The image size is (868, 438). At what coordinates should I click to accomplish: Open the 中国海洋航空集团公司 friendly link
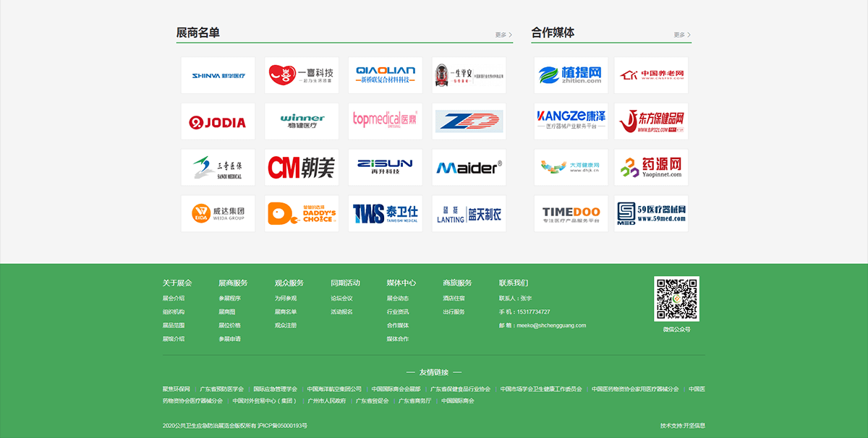(334, 389)
